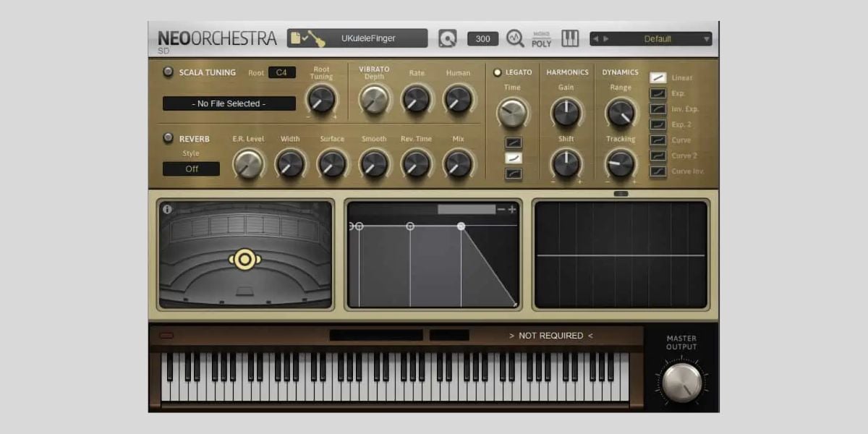Screen dimensions: 868x434
Task: Click the reverb Smooth knob
Action: [x=374, y=164]
